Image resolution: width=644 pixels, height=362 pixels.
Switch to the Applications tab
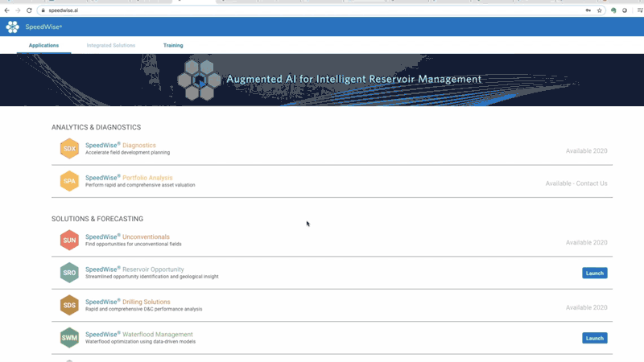click(43, 45)
